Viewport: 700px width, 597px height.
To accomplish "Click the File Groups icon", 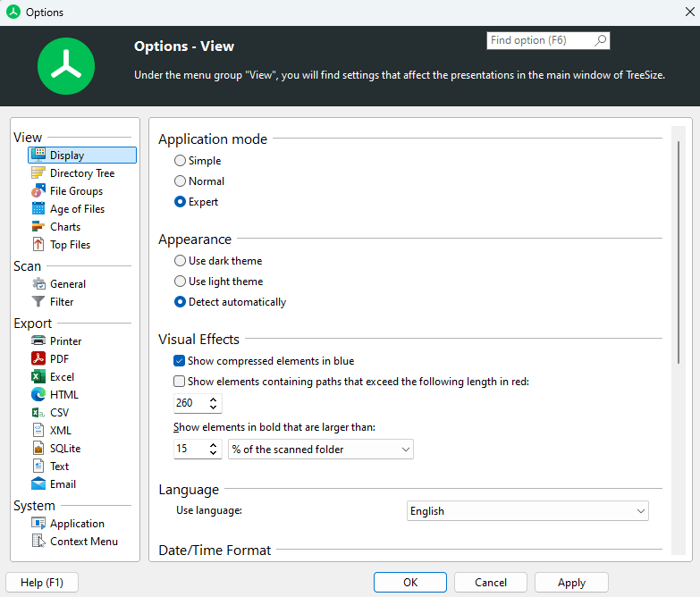I will 38,190.
